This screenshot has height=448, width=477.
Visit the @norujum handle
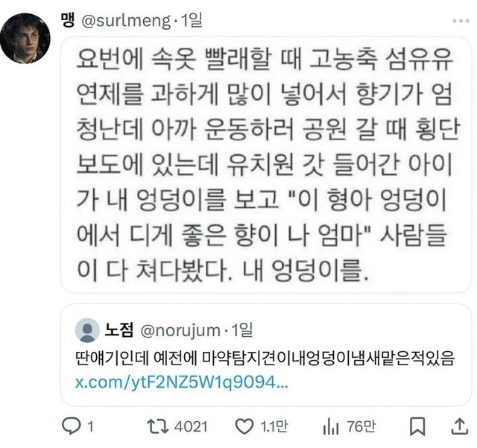[181, 329]
